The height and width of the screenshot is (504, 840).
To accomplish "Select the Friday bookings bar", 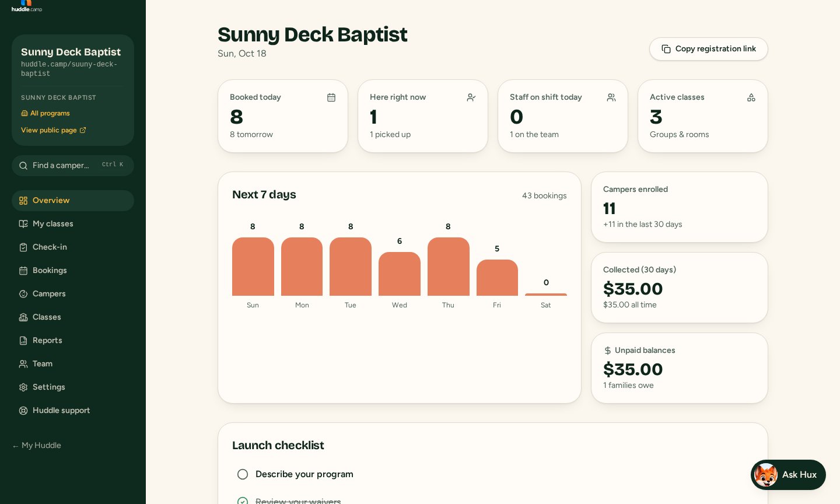I will [497, 278].
